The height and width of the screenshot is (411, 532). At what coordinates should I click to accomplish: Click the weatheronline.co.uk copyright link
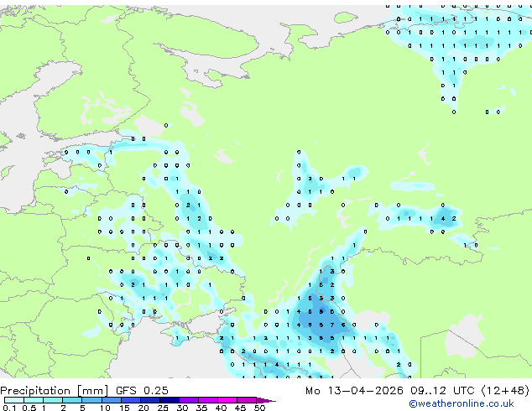tap(462, 403)
